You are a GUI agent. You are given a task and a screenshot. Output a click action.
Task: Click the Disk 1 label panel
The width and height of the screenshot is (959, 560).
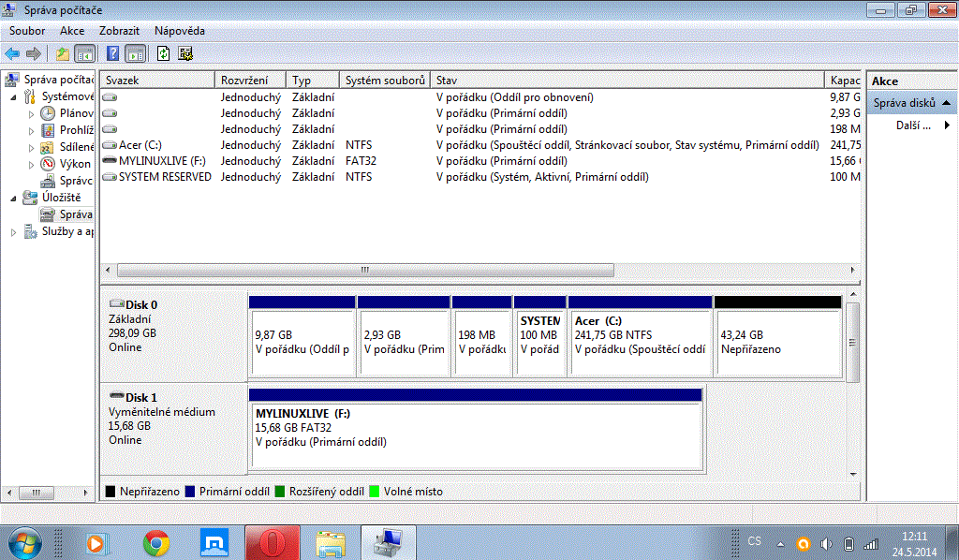pyautogui.click(x=173, y=428)
